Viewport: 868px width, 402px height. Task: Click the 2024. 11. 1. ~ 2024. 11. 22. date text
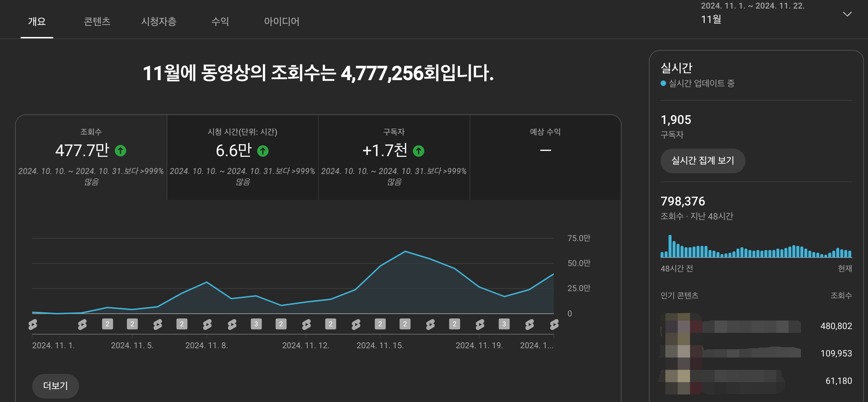tap(753, 6)
